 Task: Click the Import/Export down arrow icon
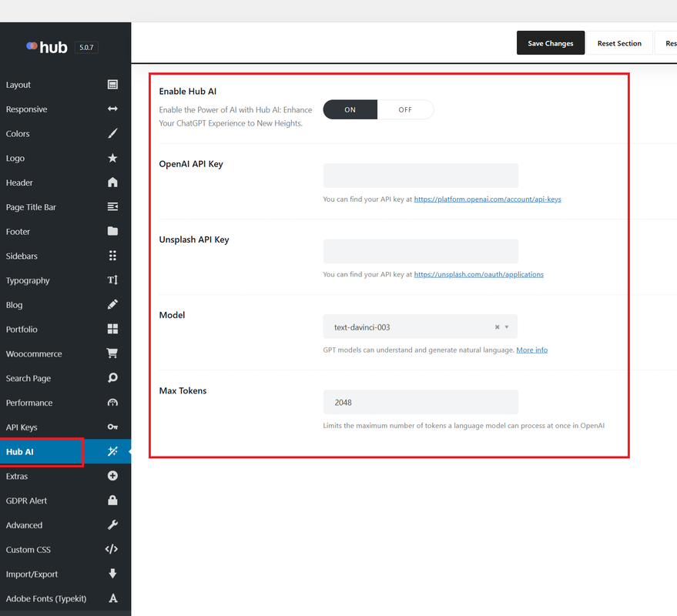(x=112, y=573)
